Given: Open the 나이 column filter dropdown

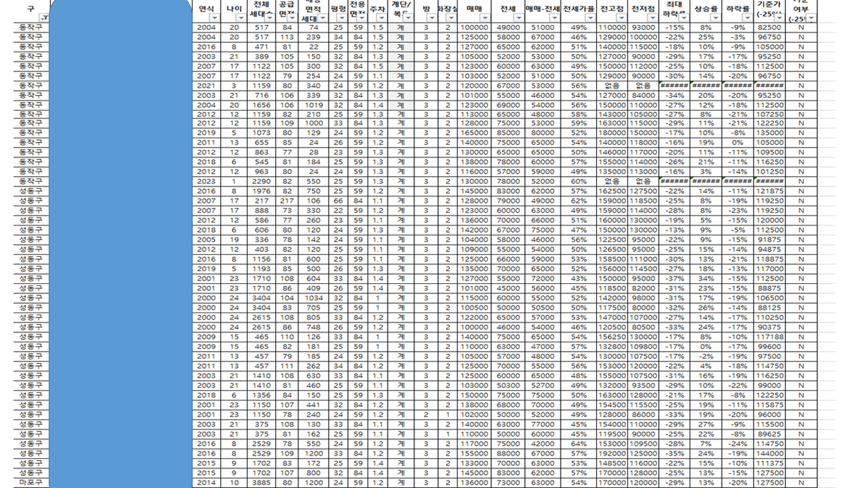Looking at the screenshot, I should (x=241, y=18).
